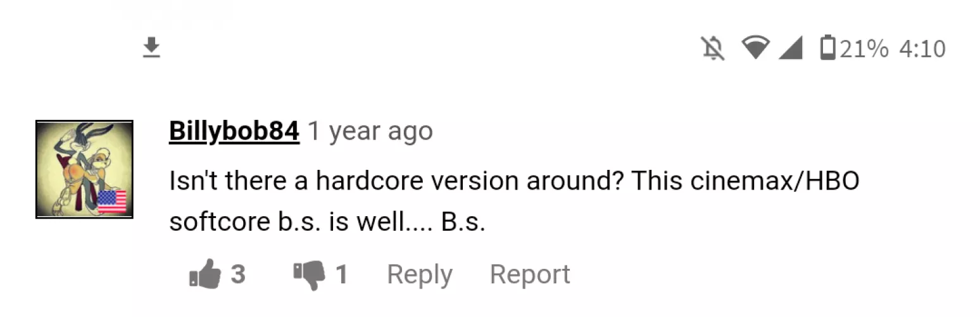Click the dislike count 1
The image size is (980, 317).
[341, 275]
